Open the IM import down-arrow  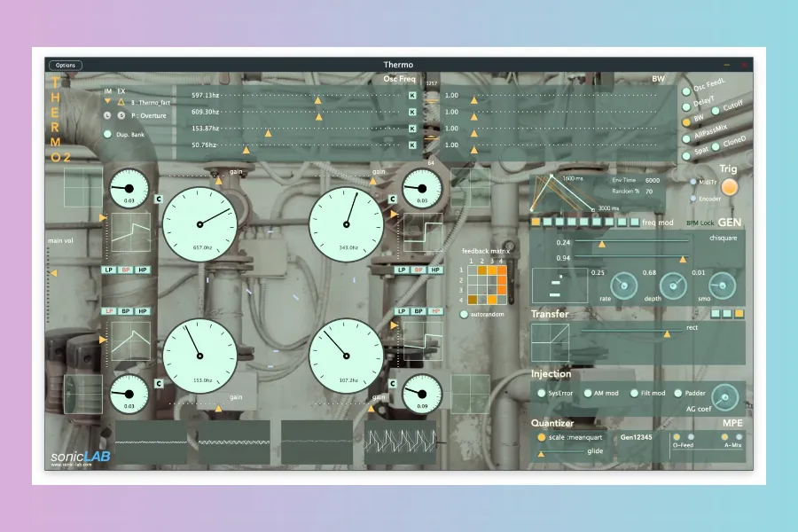[x=108, y=103]
